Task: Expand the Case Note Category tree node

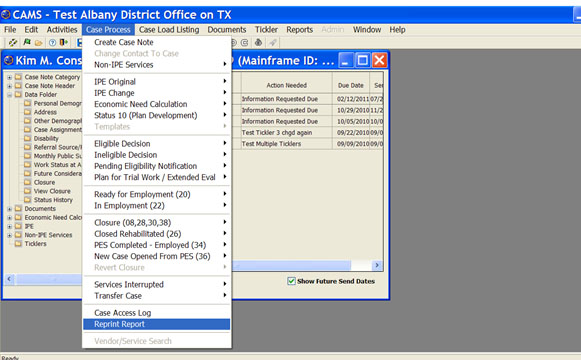Action: 10,77
